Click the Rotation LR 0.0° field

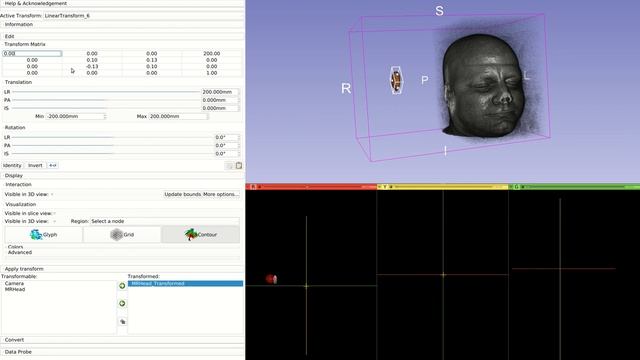pyautogui.click(x=227, y=138)
